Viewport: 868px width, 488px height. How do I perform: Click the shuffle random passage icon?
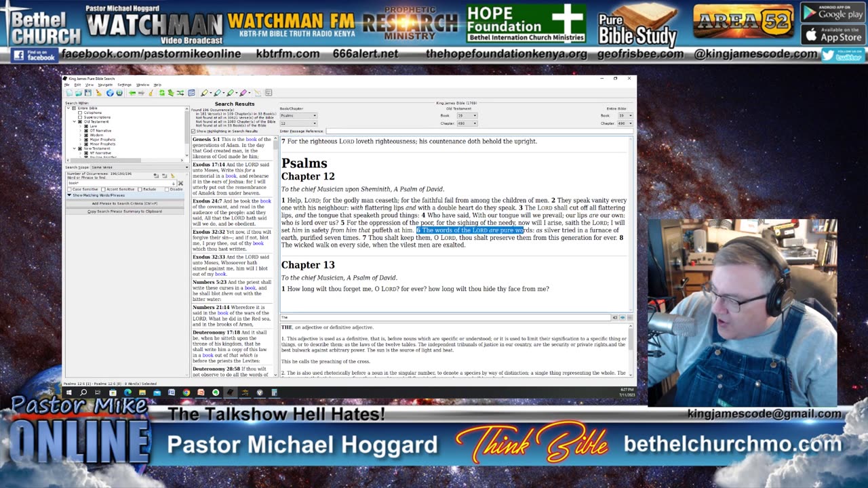pyautogui.click(x=180, y=93)
